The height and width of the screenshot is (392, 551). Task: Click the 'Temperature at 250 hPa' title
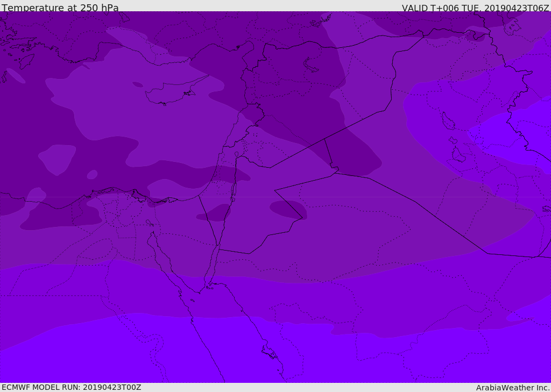(60, 8)
